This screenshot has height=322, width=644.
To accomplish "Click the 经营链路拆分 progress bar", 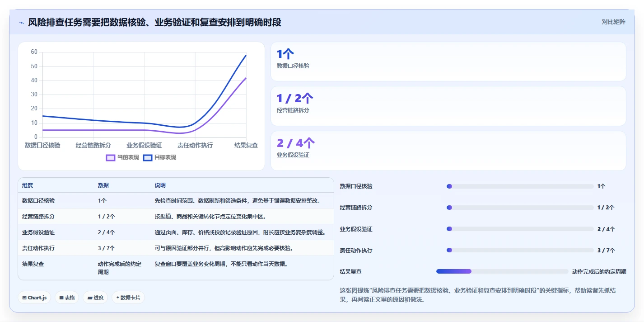I will click(x=520, y=208).
